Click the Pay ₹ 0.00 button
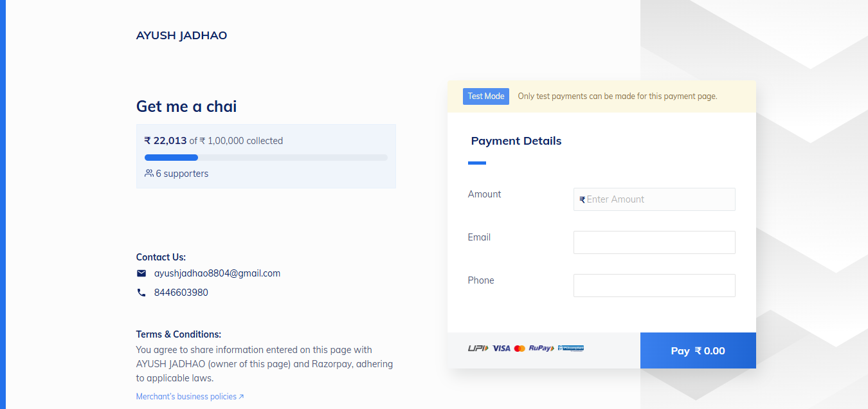868x409 pixels. (x=698, y=350)
